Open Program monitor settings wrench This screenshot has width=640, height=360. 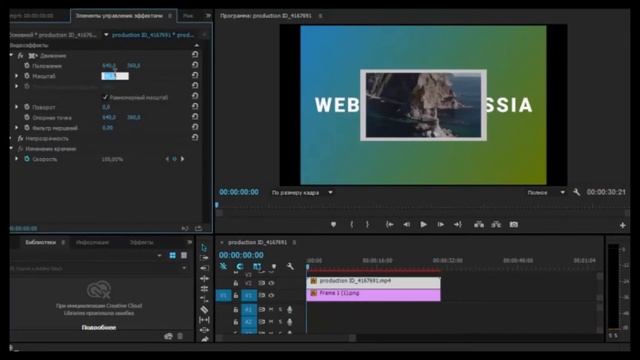576,192
